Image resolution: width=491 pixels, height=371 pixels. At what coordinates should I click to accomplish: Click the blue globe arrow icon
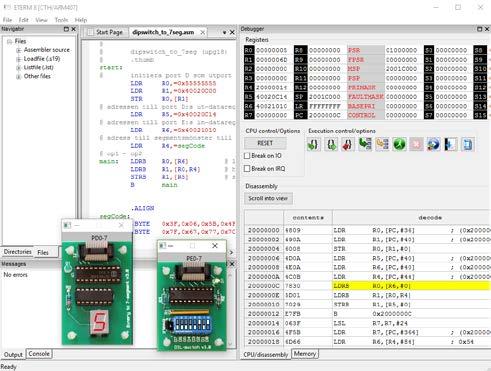coord(433,145)
